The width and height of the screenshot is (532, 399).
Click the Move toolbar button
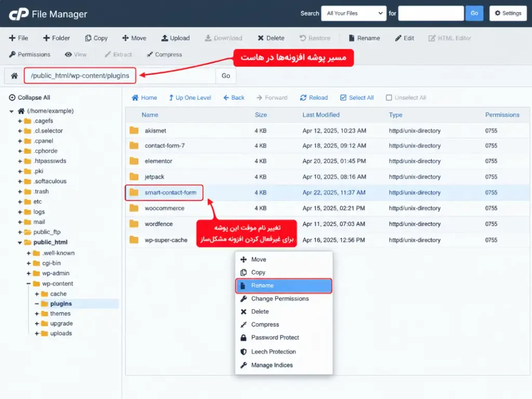[x=134, y=38]
